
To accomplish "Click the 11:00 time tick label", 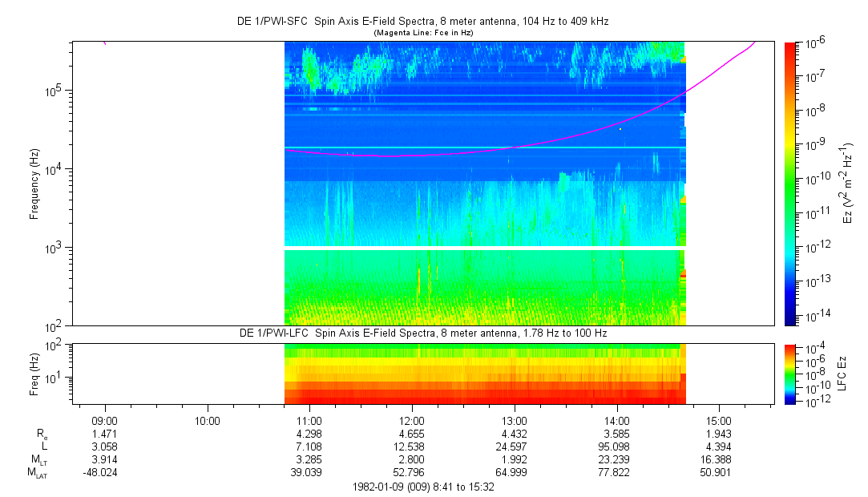I will 309,421.
